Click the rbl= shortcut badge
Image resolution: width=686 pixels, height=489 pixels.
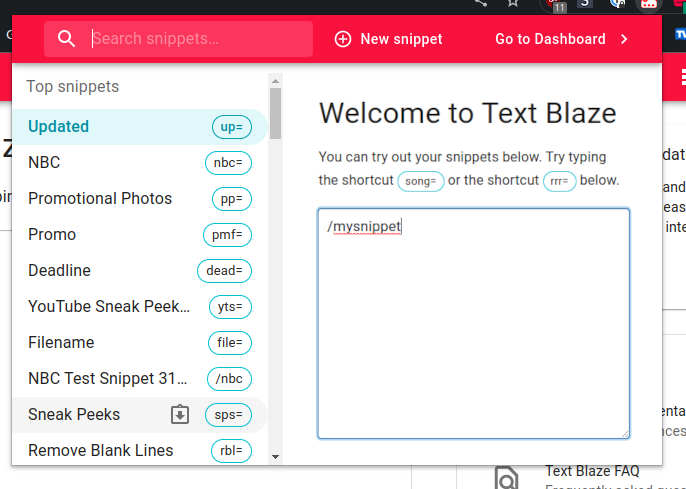231,451
